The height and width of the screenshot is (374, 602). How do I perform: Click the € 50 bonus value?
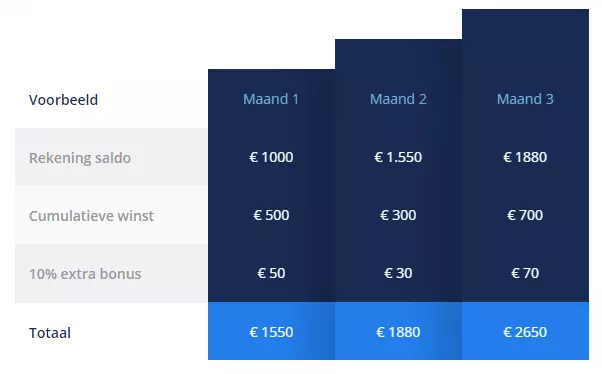[271, 273]
